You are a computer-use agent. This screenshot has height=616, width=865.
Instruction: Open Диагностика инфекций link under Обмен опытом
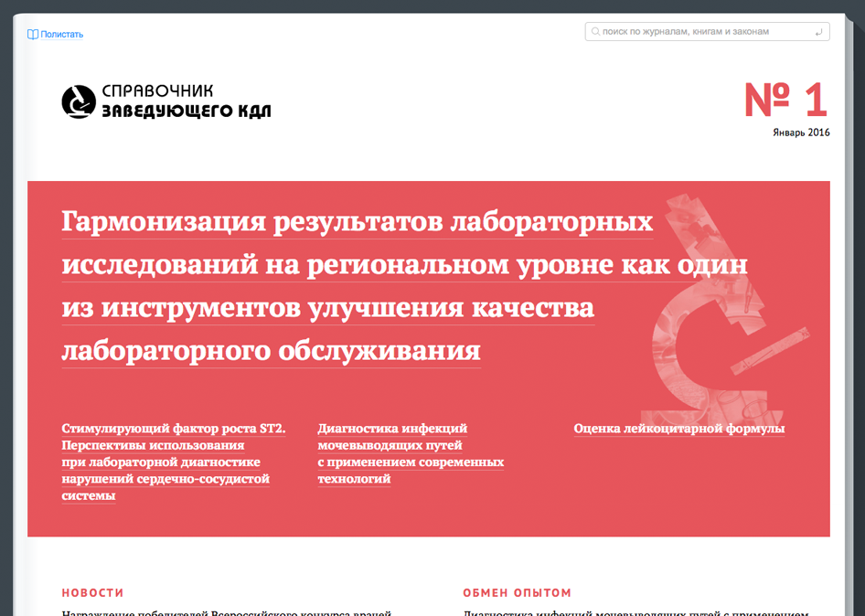(635, 612)
